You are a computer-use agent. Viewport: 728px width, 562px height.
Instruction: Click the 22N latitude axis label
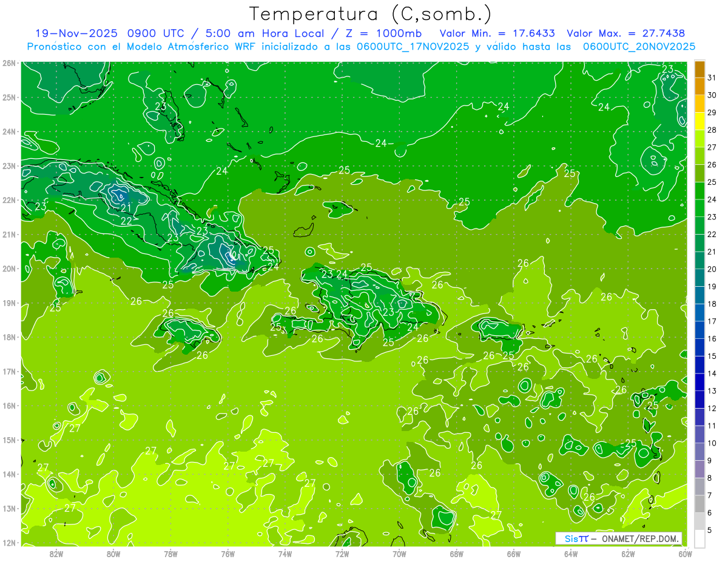pos(8,200)
